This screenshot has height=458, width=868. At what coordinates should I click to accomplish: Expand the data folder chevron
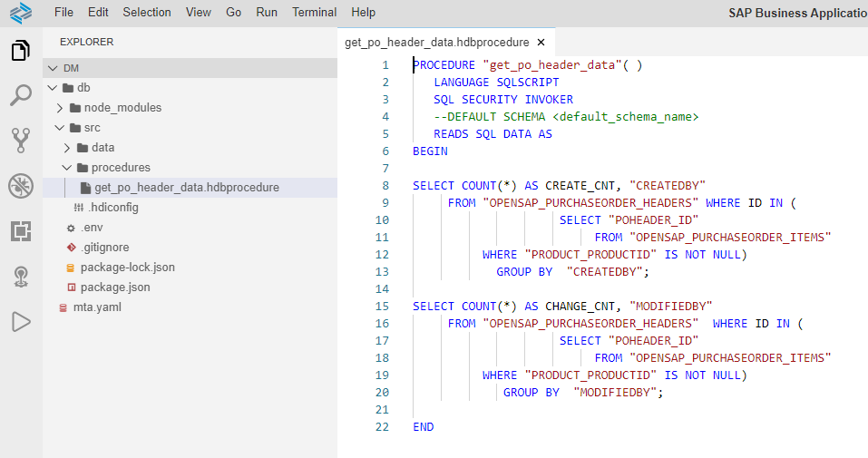tap(67, 148)
